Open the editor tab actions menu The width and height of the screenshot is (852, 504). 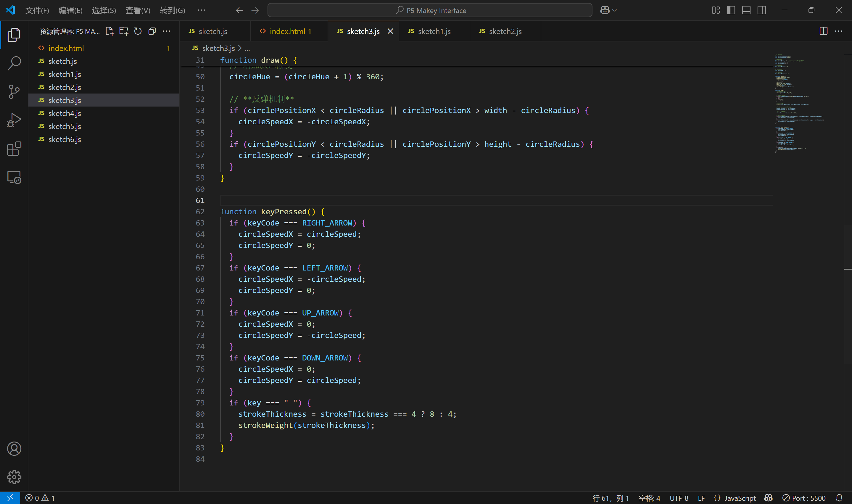click(839, 31)
